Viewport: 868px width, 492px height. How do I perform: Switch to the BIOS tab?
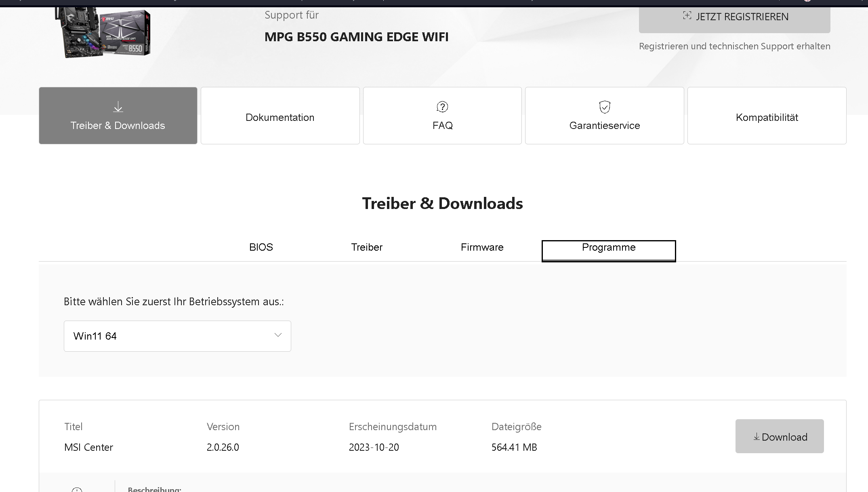click(261, 247)
